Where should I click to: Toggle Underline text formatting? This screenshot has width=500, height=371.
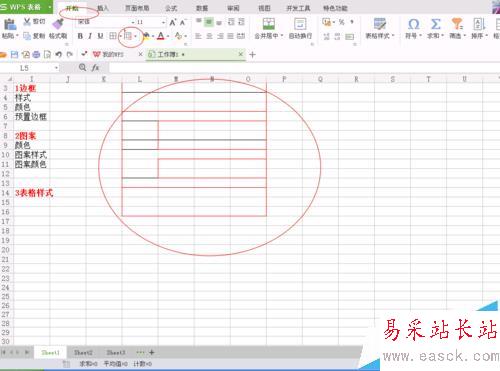(x=100, y=36)
